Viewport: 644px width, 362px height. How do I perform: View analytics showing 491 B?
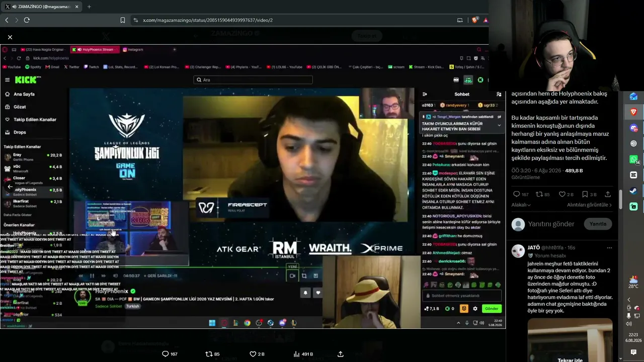(303, 354)
